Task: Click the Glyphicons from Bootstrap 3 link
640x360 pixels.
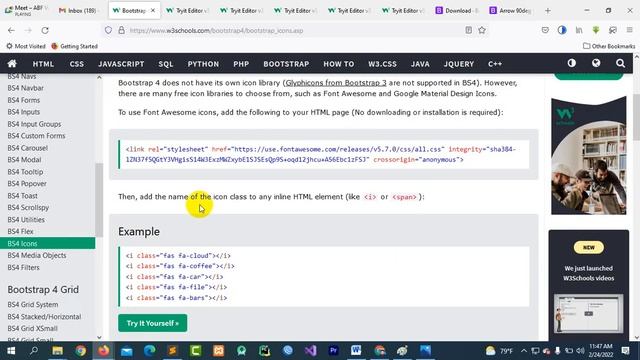Action: (x=336, y=83)
